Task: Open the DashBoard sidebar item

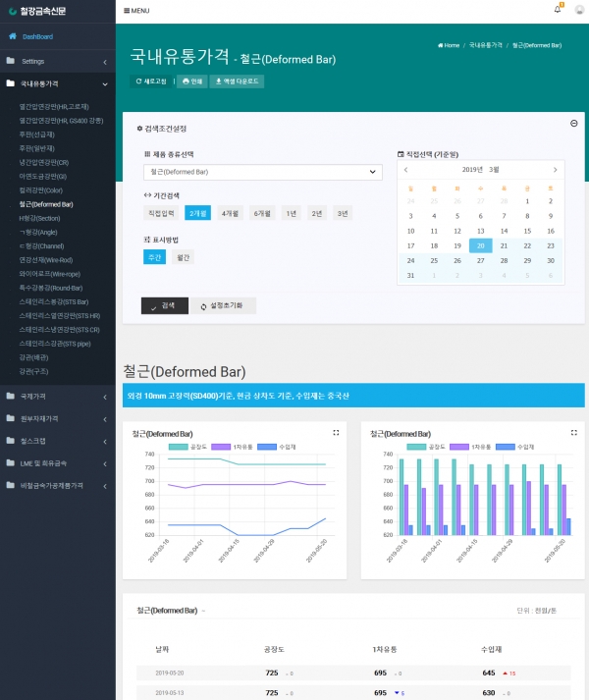Action: [37, 37]
